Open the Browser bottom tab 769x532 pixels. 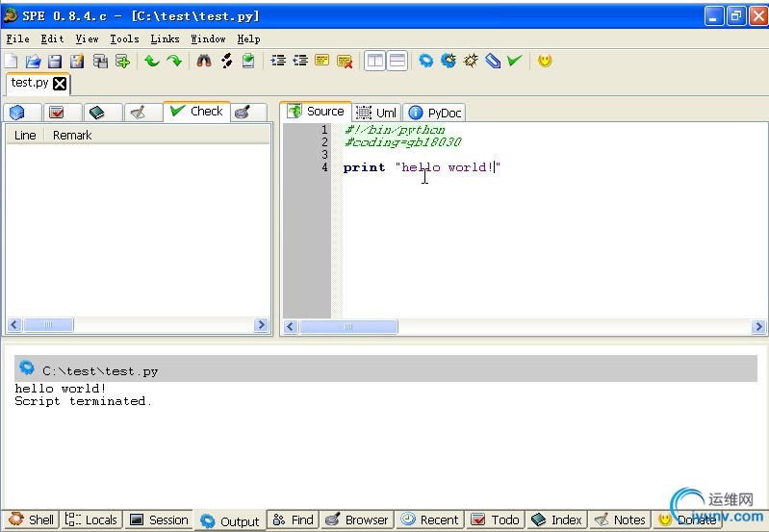tap(357, 519)
